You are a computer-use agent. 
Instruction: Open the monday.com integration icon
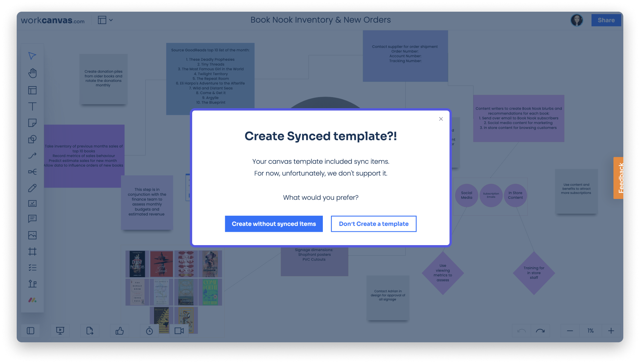click(x=32, y=300)
